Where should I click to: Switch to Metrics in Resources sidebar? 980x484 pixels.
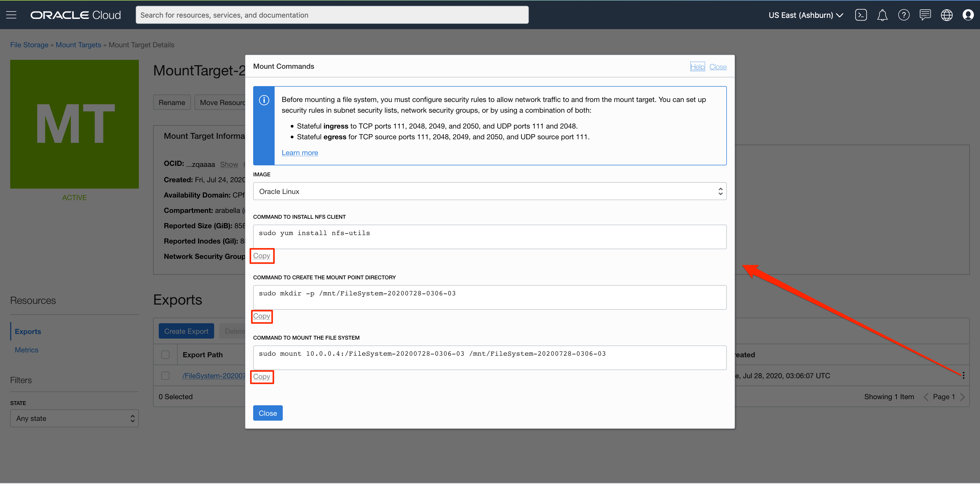coord(27,350)
